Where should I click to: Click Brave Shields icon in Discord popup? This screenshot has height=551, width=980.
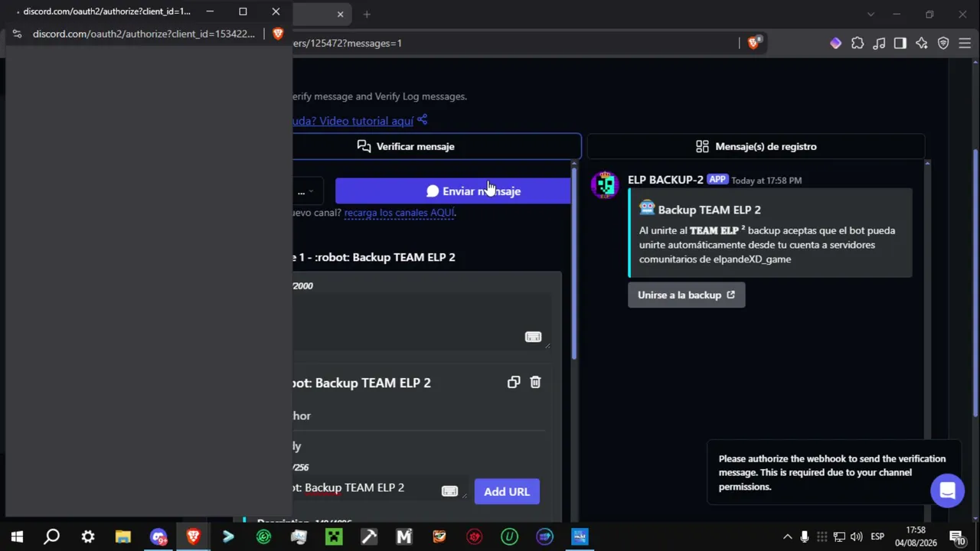coord(278,34)
